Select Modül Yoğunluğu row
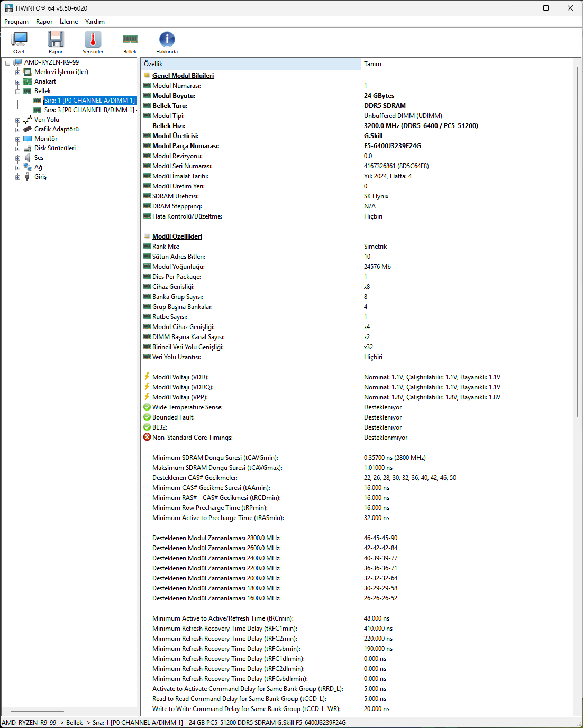 pos(357,267)
